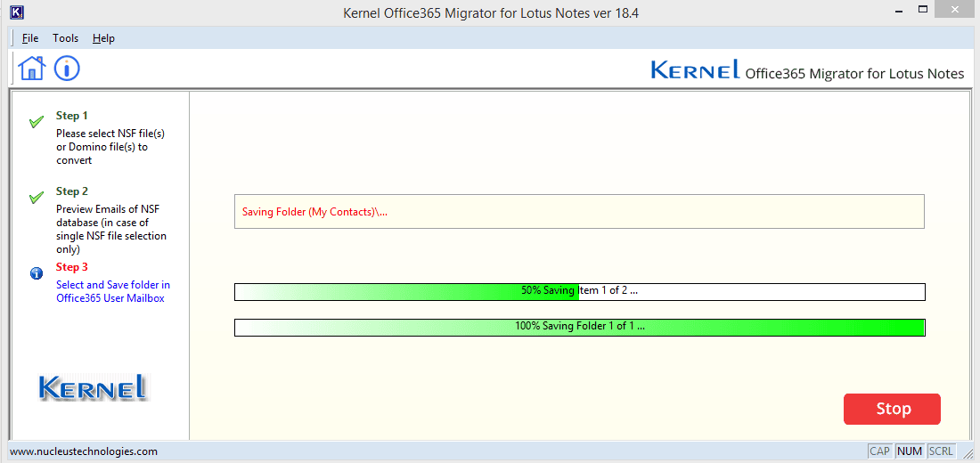Click the Home icon in toolbar
The width and height of the screenshot is (980, 463).
tap(31, 68)
